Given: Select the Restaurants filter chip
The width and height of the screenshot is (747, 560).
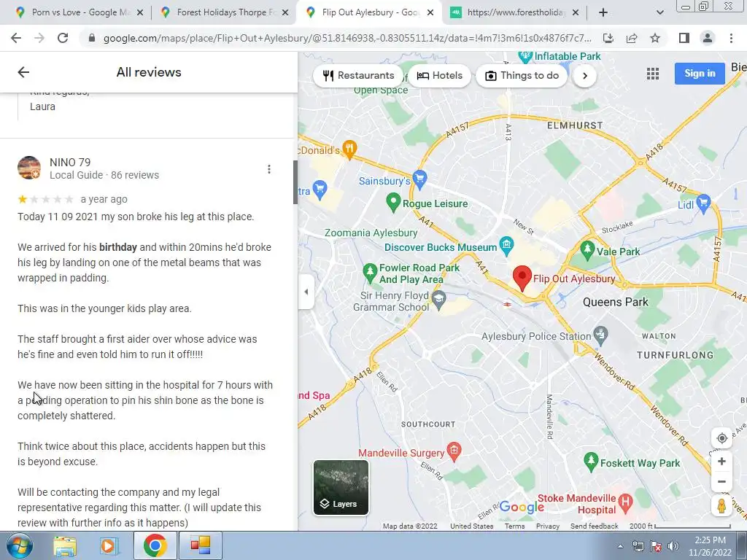Looking at the screenshot, I should pyautogui.click(x=358, y=75).
